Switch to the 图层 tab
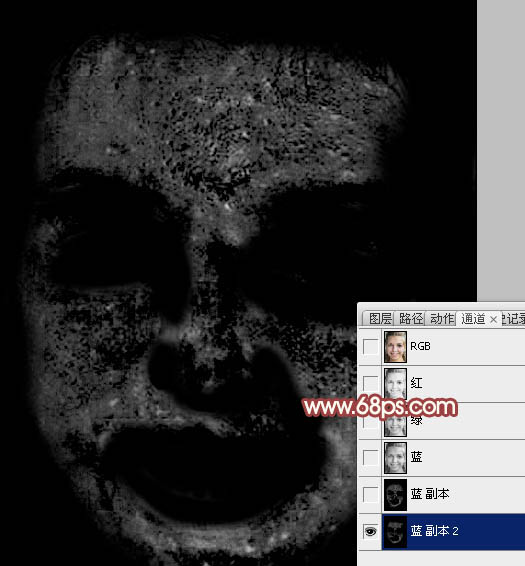The height and width of the screenshot is (566, 525). click(380, 319)
